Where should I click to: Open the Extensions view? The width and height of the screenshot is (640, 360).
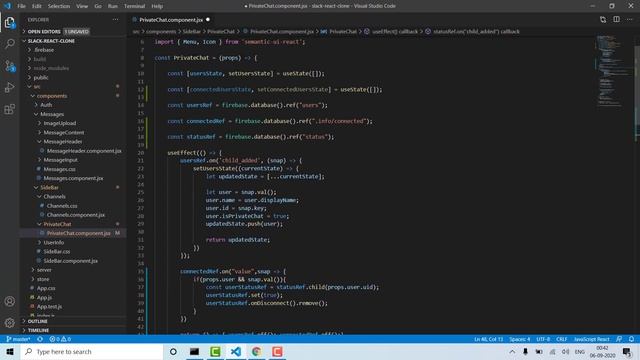[x=10, y=109]
